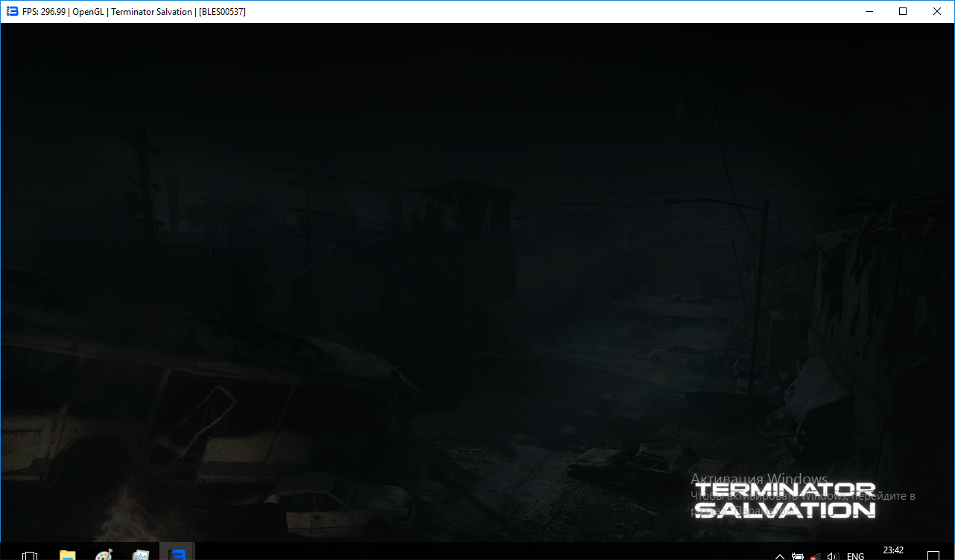Open File Explorer from the taskbar

[x=67, y=555]
